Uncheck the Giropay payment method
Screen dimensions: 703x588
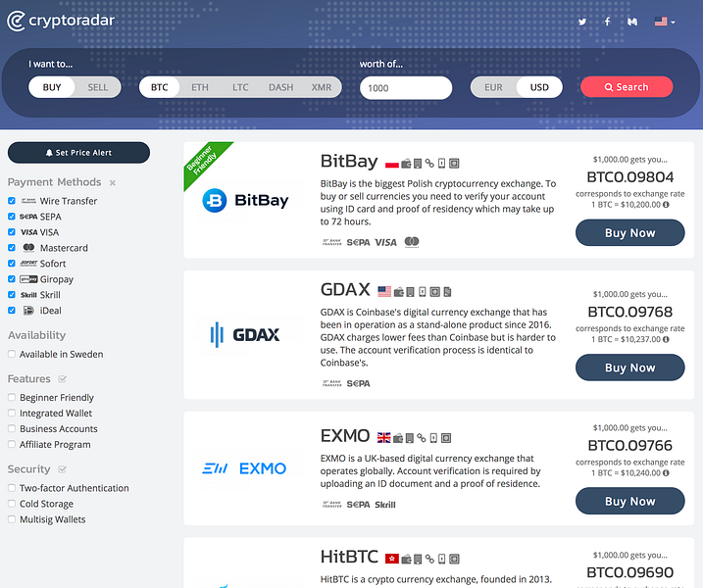[x=12, y=279]
